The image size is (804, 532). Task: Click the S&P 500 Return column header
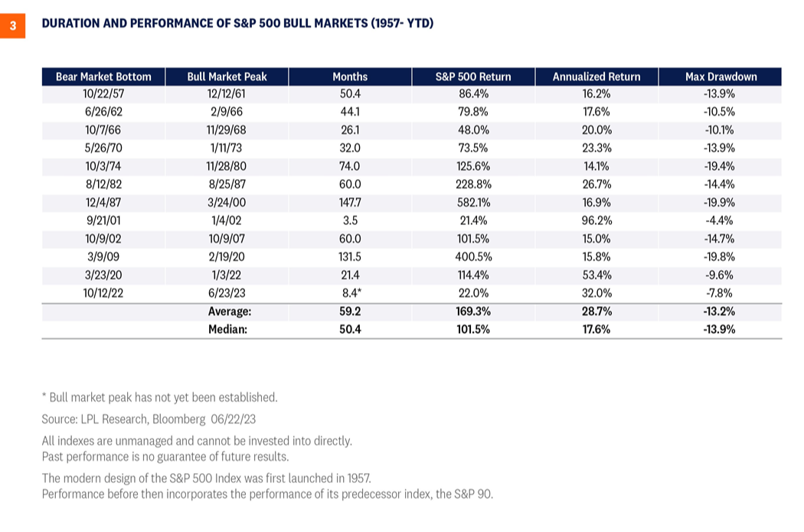[x=473, y=77]
